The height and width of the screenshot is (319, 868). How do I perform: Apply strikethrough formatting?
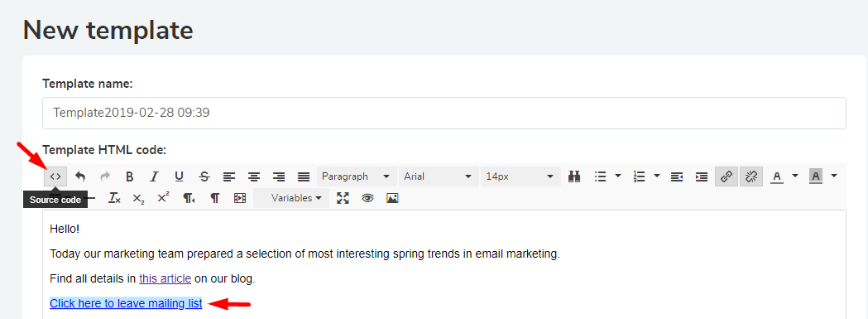pos(204,177)
